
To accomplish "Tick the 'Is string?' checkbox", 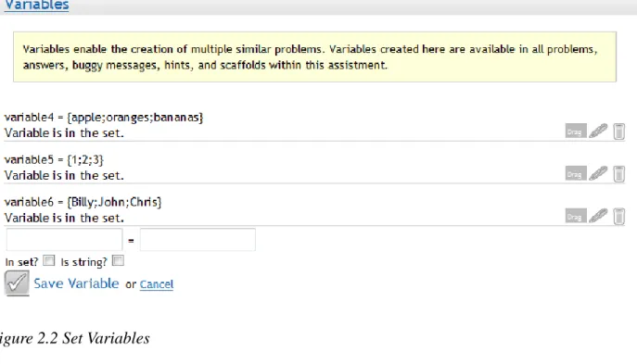I will pos(118,260).
